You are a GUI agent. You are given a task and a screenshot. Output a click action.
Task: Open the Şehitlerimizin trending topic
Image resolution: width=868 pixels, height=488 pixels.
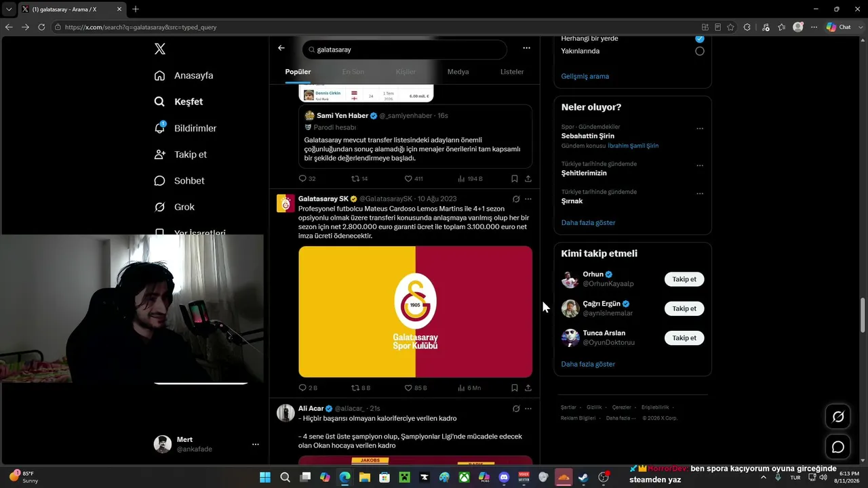[x=584, y=173]
